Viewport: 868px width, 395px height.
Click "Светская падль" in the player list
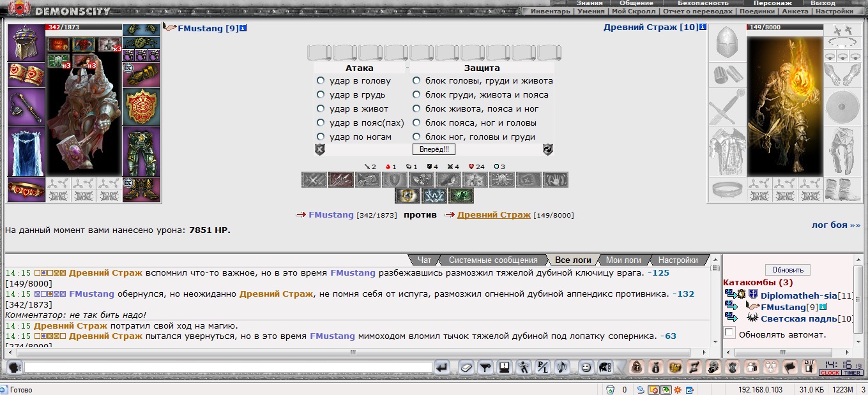798,318
